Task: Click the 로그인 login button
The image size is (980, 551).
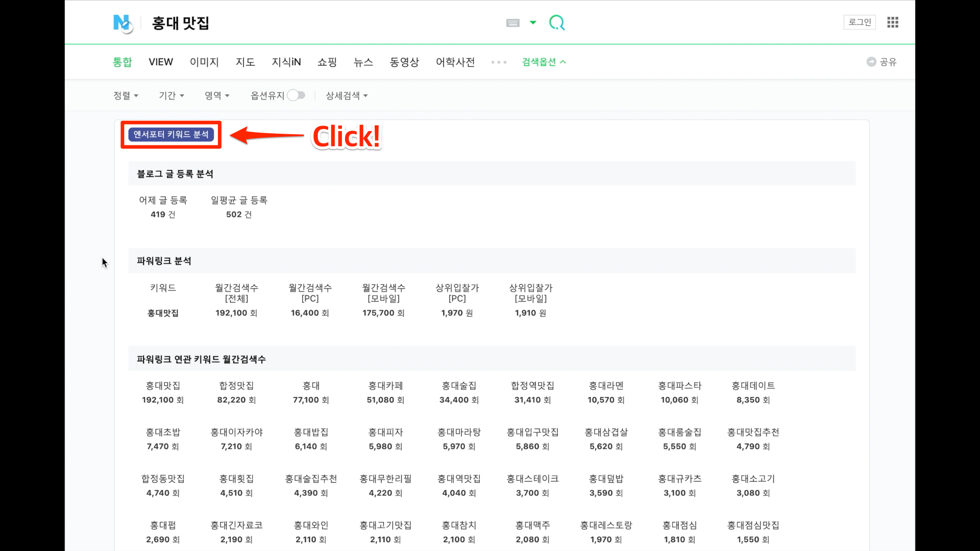Action: click(x=860, y=22)
